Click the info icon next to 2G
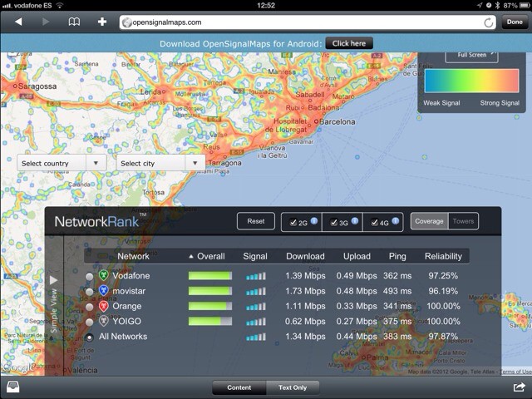This screenshot has width=532, height=399. point(314,220)
